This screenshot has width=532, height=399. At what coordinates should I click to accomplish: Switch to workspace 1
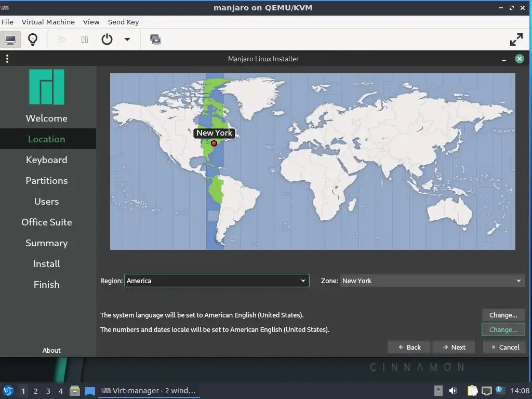coord(23,391)
